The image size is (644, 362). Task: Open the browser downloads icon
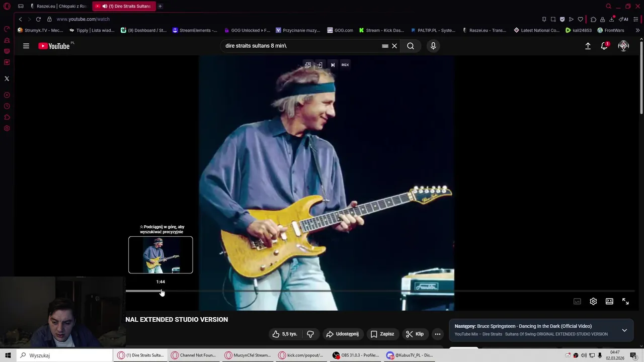pyautogui.click(x=611, y=19)
